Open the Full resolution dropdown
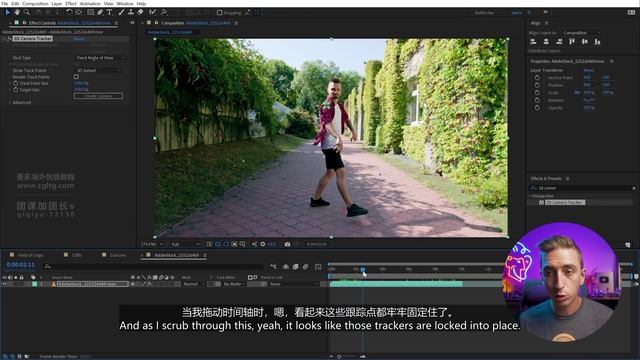The height and width of the screenshot is (360, 640). click(x=185, y=244)
